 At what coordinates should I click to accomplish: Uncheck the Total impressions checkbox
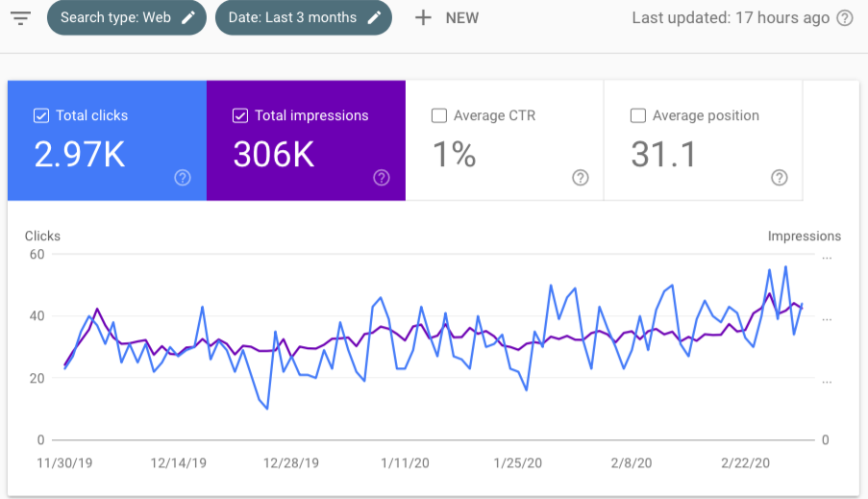(240, 115)
